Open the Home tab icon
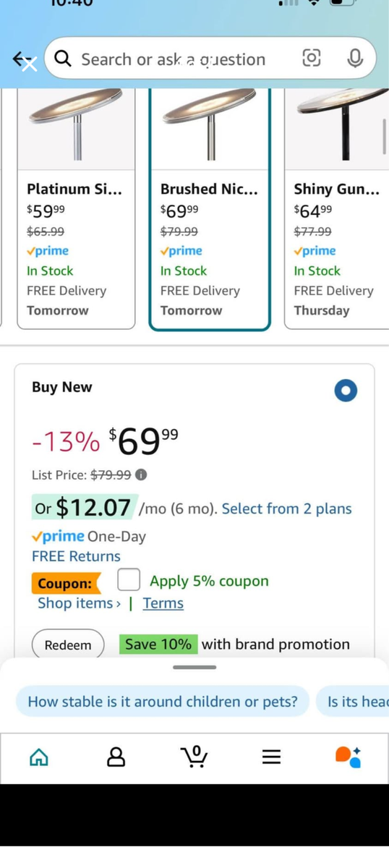389x868 pixels. click(x=38, y=757)
